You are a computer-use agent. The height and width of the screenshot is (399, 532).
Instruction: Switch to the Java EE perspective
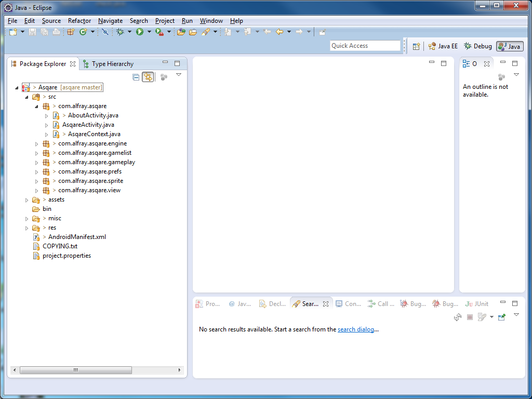[x=443, y=46]
